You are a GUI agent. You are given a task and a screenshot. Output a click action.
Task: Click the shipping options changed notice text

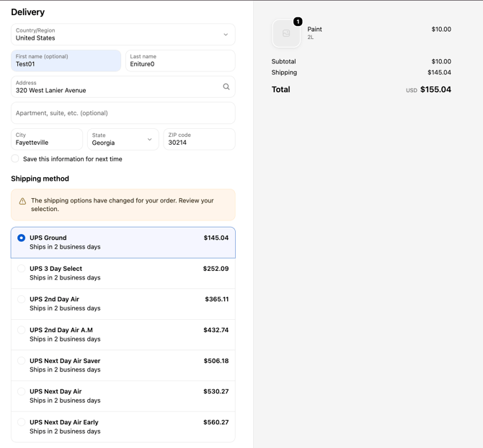[123, 205]
